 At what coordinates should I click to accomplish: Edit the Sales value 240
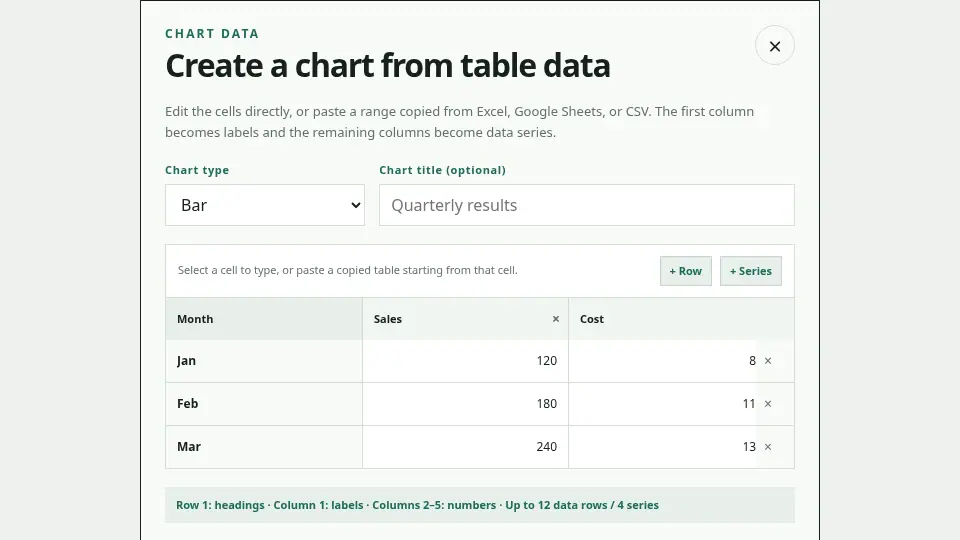tap(465, 447)
